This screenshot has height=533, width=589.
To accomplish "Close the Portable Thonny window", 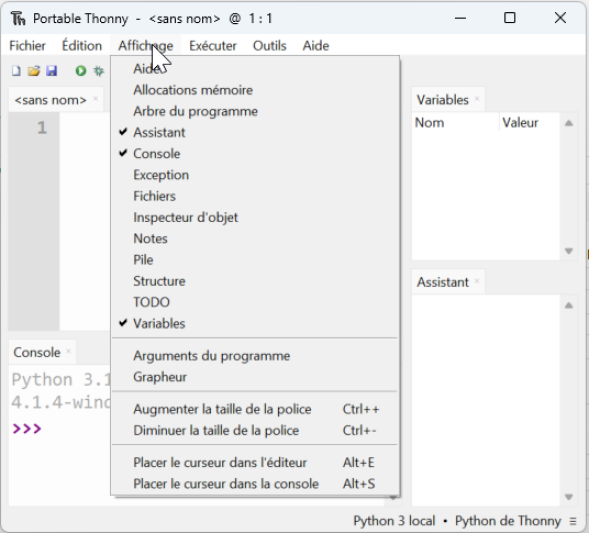I will [x=560, y=18].
